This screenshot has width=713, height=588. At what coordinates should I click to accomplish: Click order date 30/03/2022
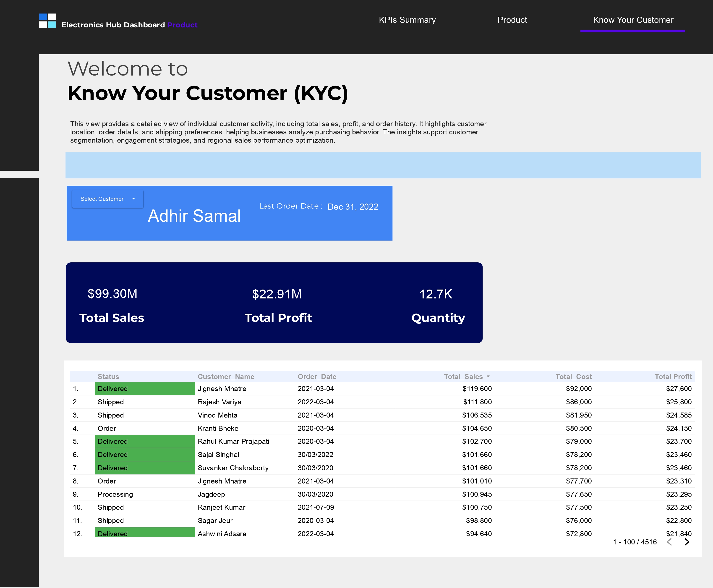(315, 455)
